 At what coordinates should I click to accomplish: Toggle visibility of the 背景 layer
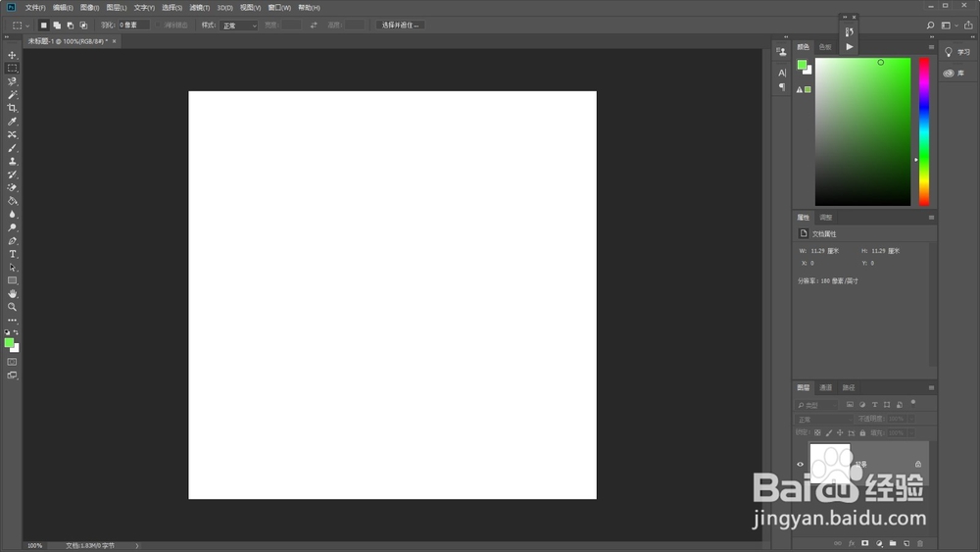[800, 464]
